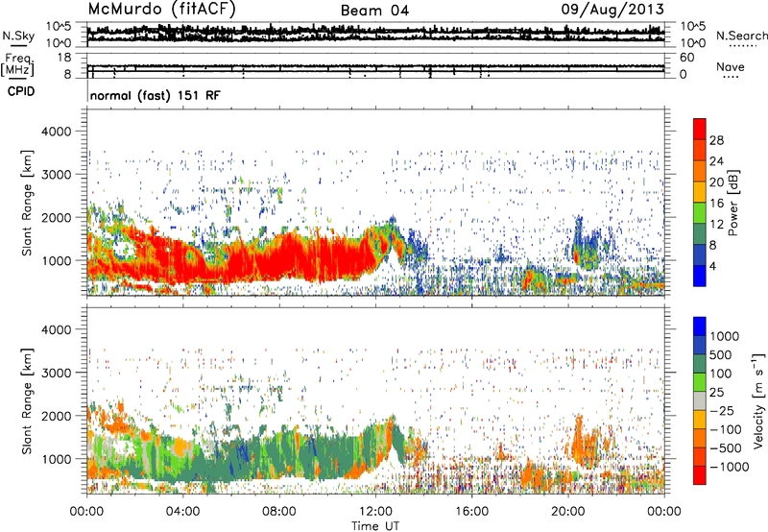
Task: Click the "−100" value on the Velocity colorbar
Action: coord(726,429)
